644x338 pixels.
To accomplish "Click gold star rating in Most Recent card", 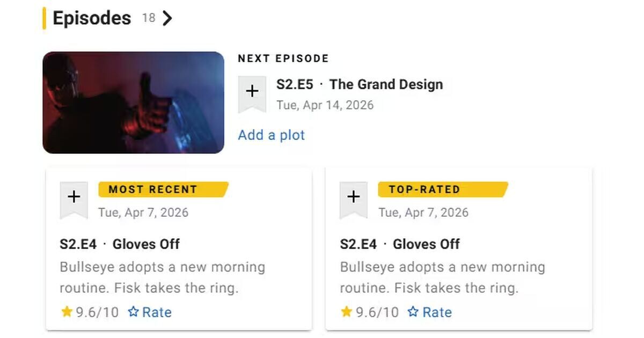I will click(x=67, y=312).
